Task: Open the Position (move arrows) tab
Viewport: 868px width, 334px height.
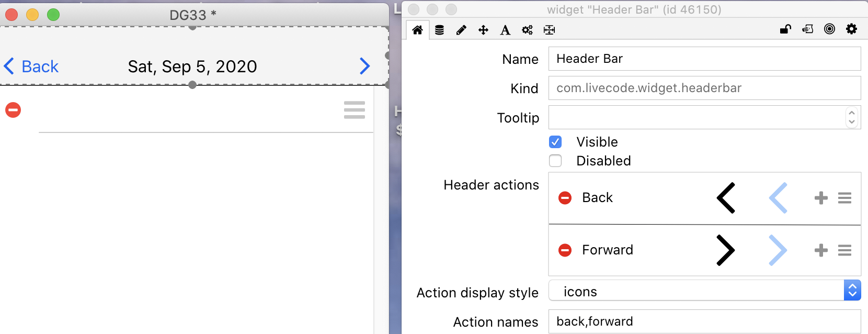Action: tap(483, 30)
